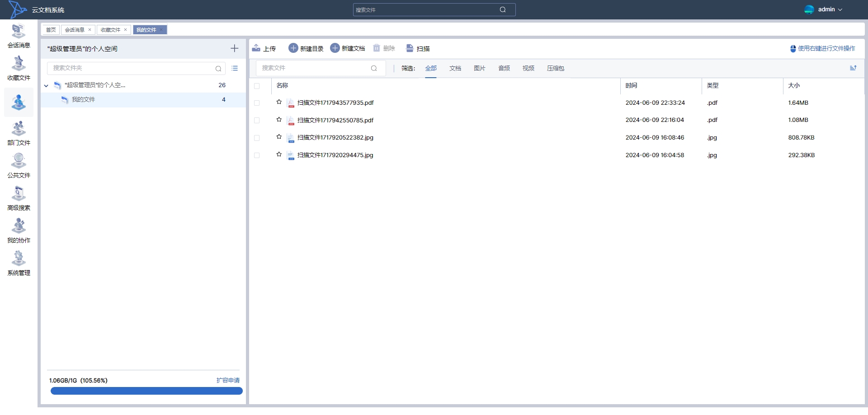The width and height of the screenshot is (868, 415).
Task: Check the box for 扫描文件1717920294475.jpg
Action: tap(257, 155)
